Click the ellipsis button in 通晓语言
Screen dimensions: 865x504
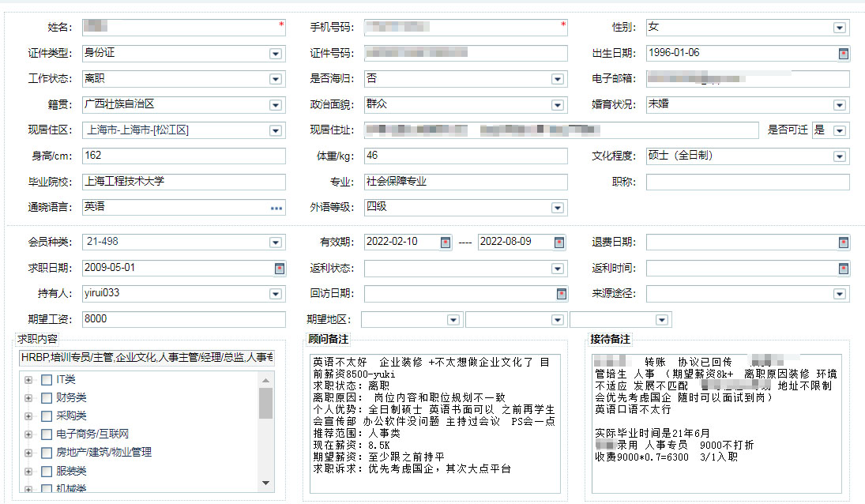276,208
